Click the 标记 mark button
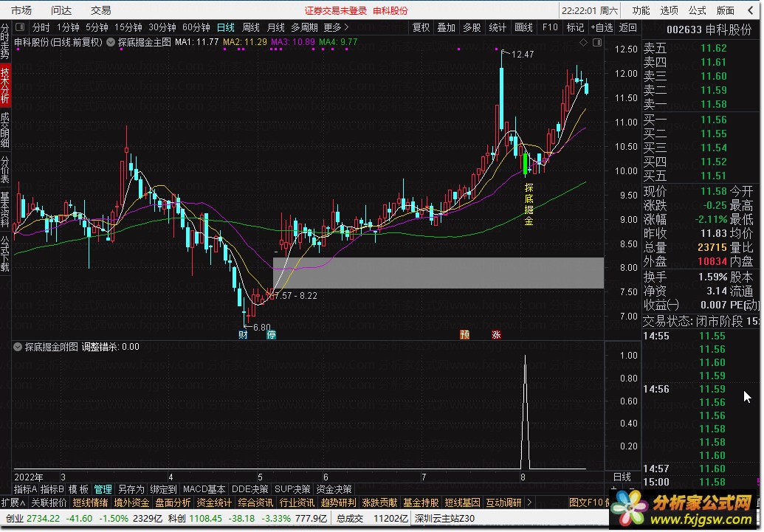This screenshot has width=764, height=532. [575, 27]
